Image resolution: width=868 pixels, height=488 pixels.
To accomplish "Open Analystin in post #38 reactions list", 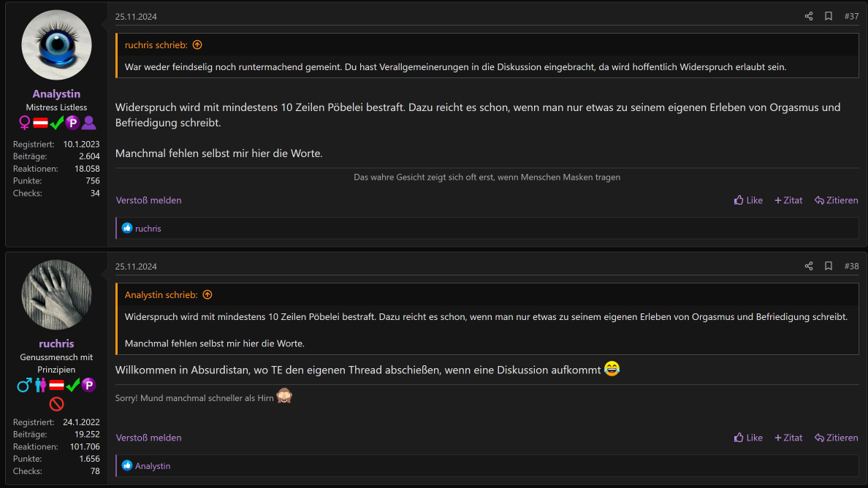I will point(153,466).
